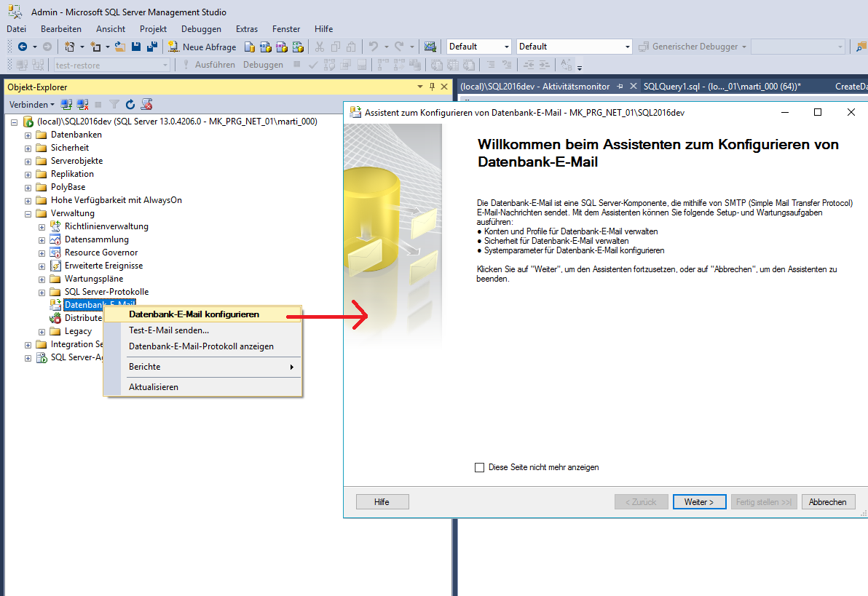Click the open file folder icon

(120, 47)
